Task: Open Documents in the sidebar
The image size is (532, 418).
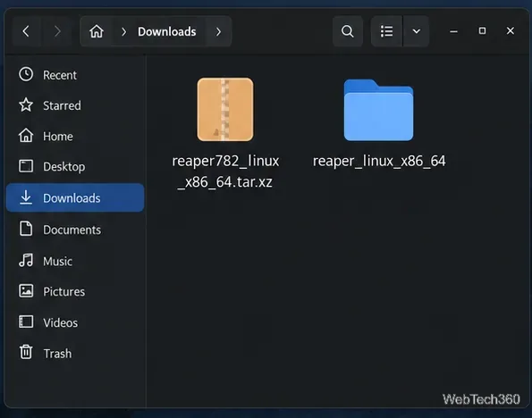Action: coord(75,230)
